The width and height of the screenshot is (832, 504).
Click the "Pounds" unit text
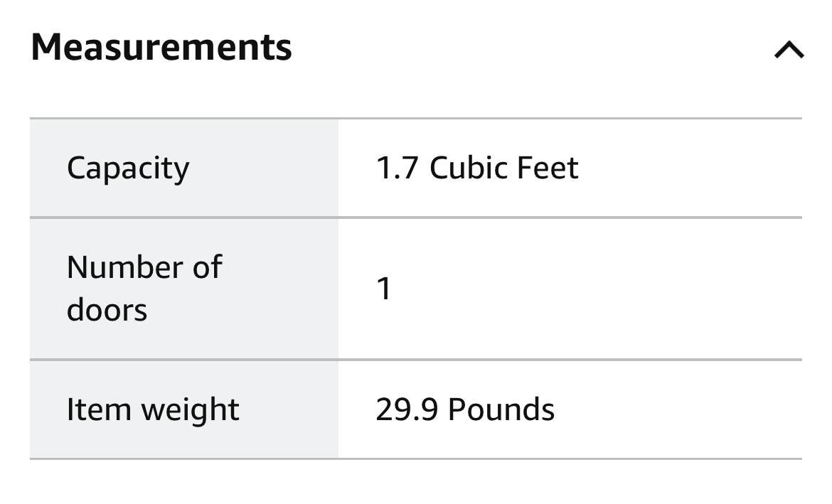[x=501, y=409]
